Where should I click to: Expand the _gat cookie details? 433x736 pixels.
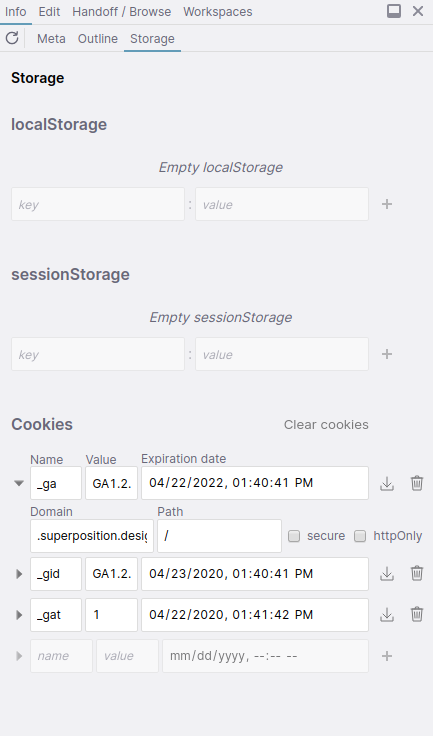[19, 614]
